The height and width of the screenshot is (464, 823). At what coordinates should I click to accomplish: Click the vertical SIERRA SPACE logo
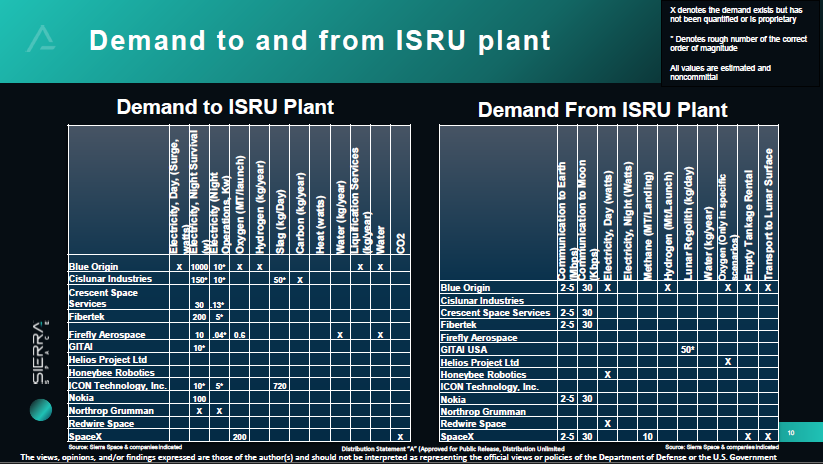tap(40, 352)
